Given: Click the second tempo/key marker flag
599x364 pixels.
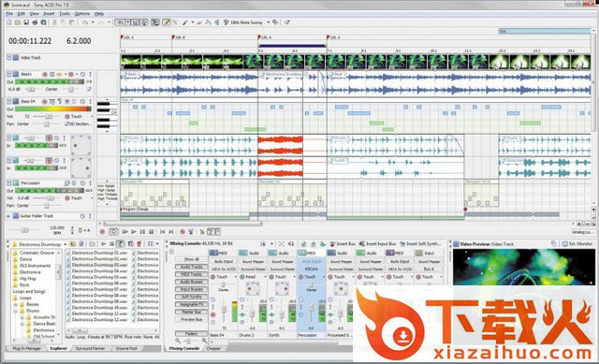Looking at the screenshot, I should [173, 37].
